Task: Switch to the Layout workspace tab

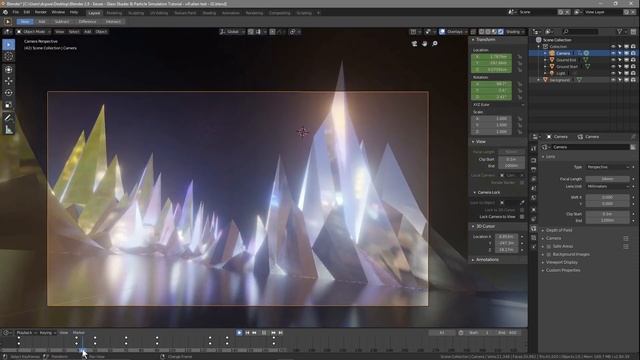Action: pyautogui.click(x=94, y=13)
